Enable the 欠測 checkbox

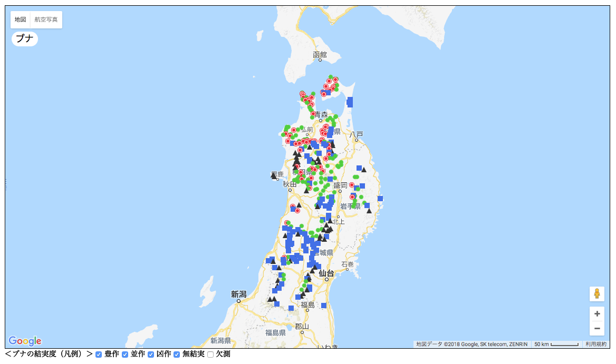(x=210, y=355)
